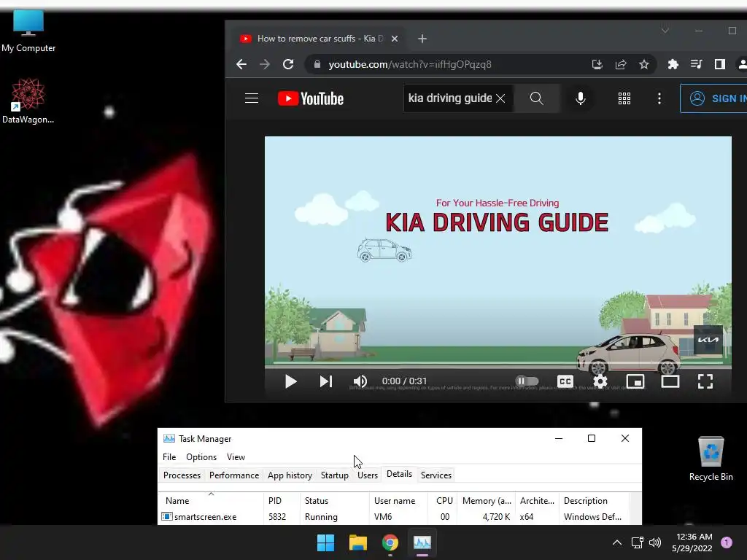Click the install app icon in address bar
Viewport: 747px width, 560px height.
pos(597,64)
